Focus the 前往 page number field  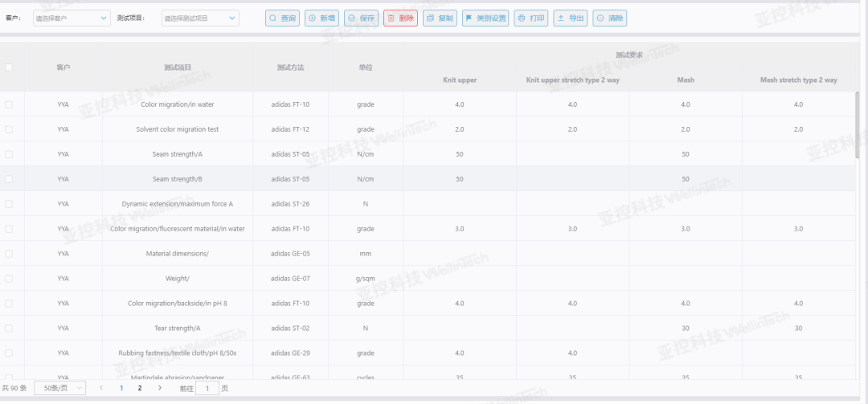point(207,389)
